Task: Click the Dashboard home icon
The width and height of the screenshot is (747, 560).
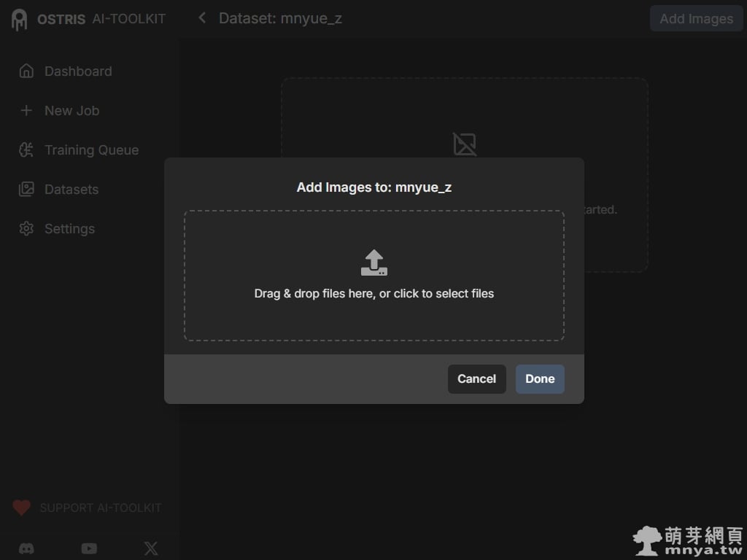Action: [26, 71]
